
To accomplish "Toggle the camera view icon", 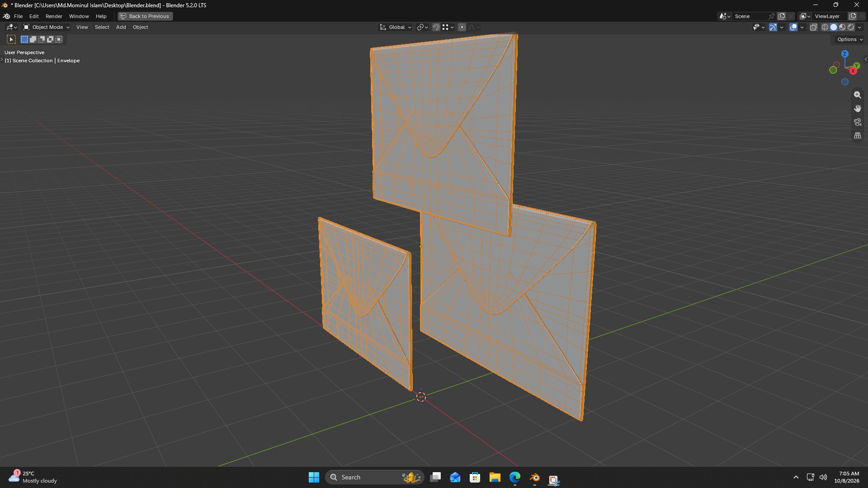I will [x=857, y=122].
